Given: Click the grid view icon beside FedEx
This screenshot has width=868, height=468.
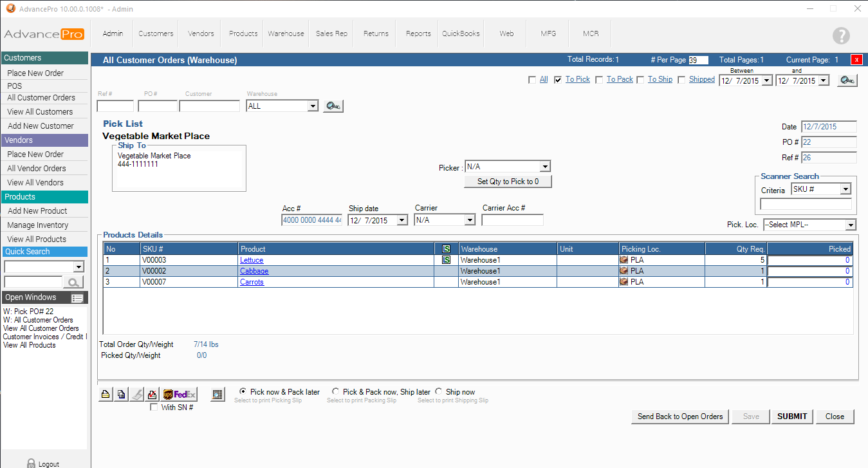Looking at the screenshot, I should point(217,395).
